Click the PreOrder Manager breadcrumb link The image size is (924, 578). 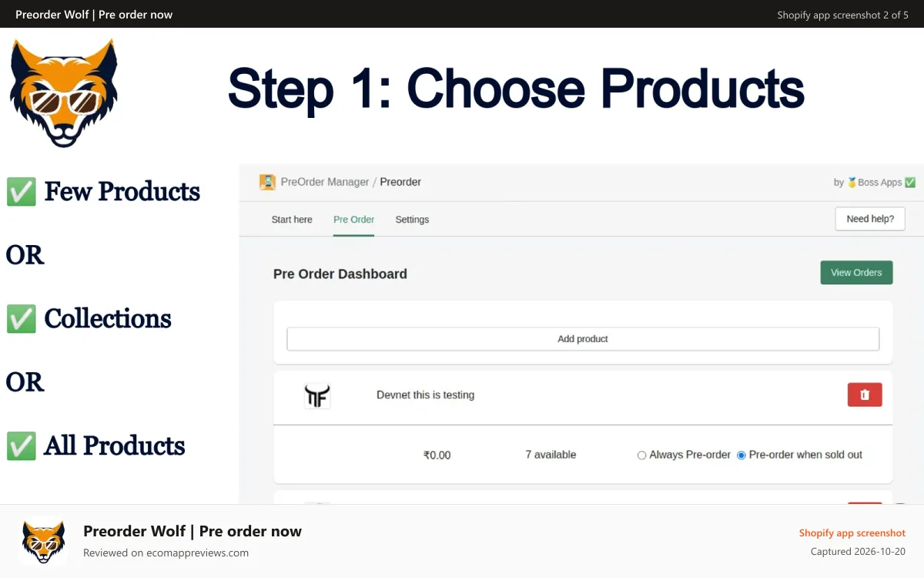[x=325, y=182]
